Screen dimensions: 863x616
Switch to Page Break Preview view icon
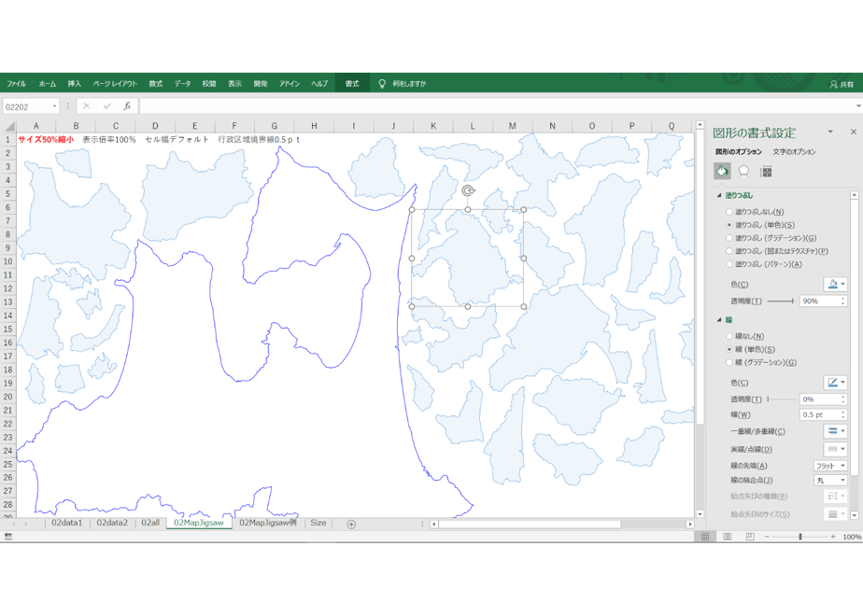click(750, 537)
